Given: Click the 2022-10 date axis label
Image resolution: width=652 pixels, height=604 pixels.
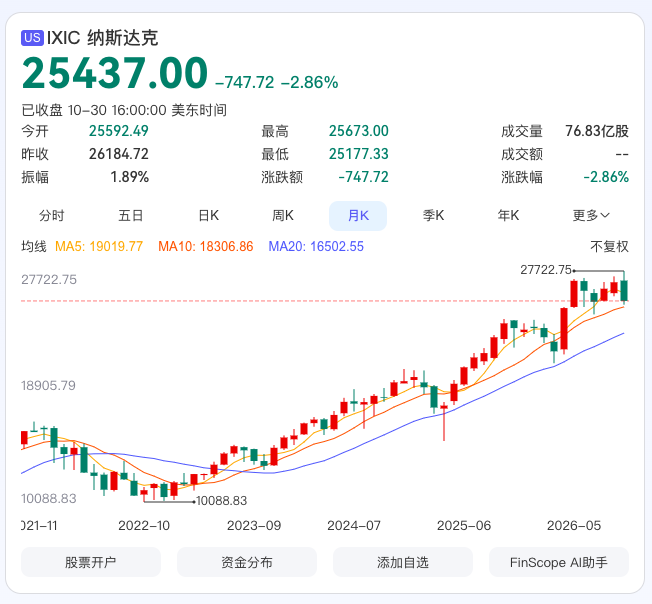Looking at the screenshot, I should pyautogui.click(x=144, y=525).
